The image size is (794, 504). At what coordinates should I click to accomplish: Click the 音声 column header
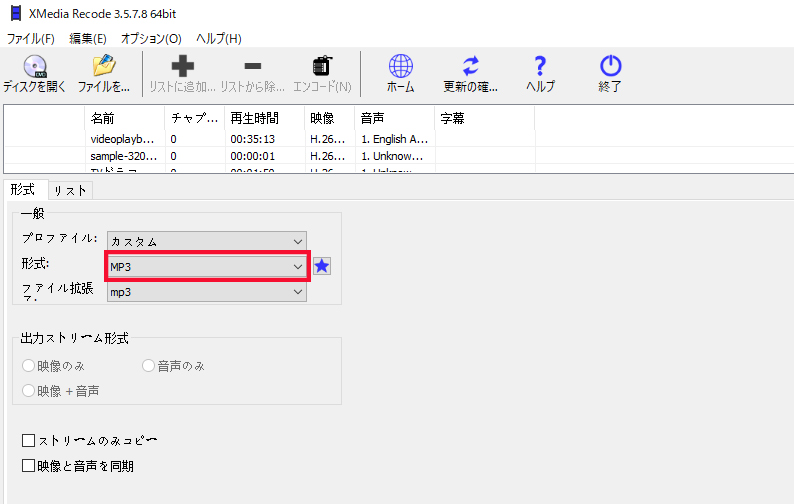tap(394, 118)
